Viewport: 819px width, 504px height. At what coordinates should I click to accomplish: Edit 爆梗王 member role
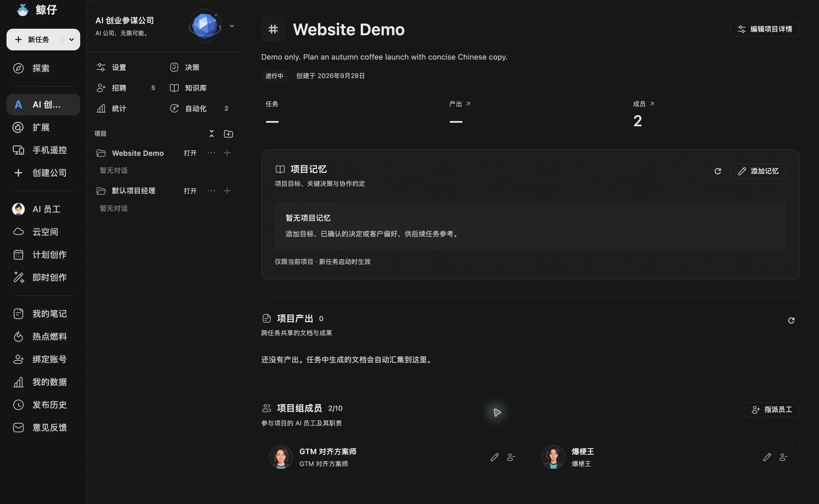(767, 457)
